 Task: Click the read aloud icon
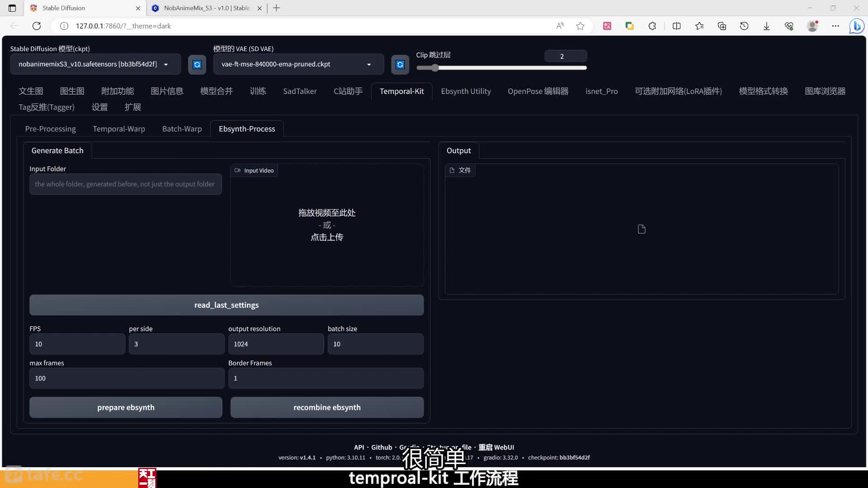click(x=560, y=26)
